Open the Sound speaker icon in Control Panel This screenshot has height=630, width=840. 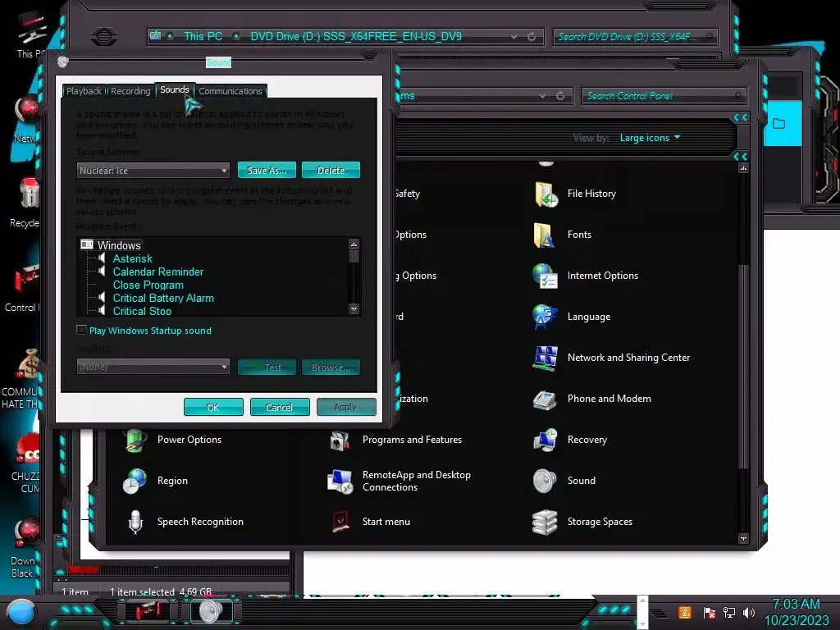pyautogui.click(x=545, y=481)
